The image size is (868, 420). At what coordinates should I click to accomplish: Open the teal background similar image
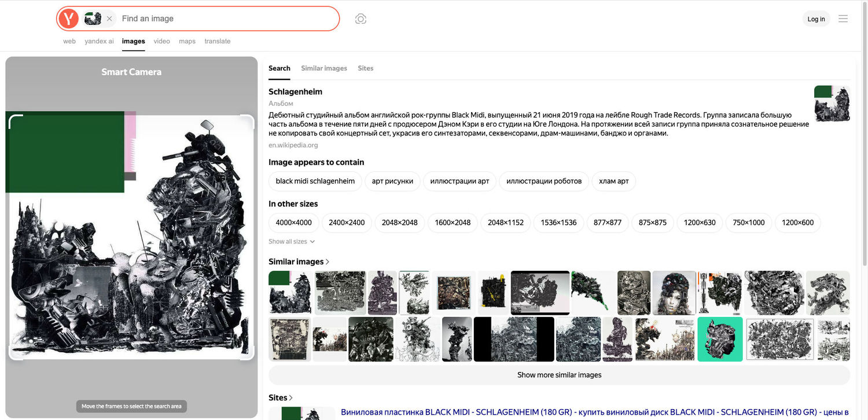coord(720,339)
